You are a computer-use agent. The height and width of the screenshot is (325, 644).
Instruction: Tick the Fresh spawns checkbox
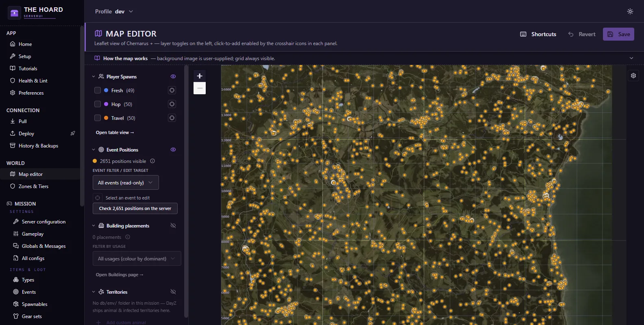(x=98, y=90)
